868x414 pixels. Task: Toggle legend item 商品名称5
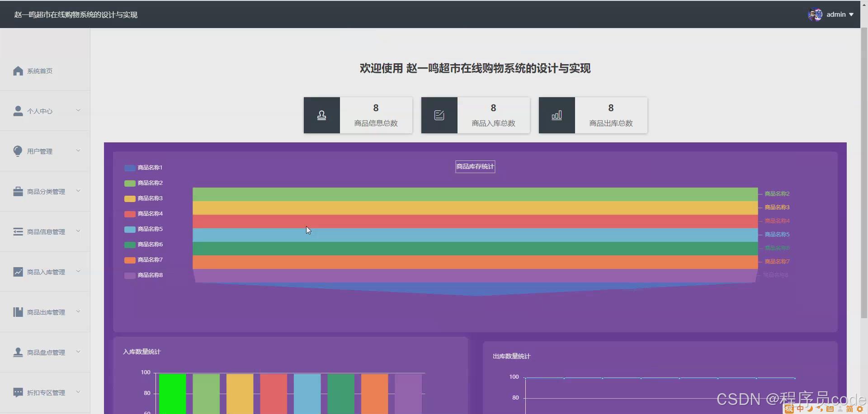[143, 229]
